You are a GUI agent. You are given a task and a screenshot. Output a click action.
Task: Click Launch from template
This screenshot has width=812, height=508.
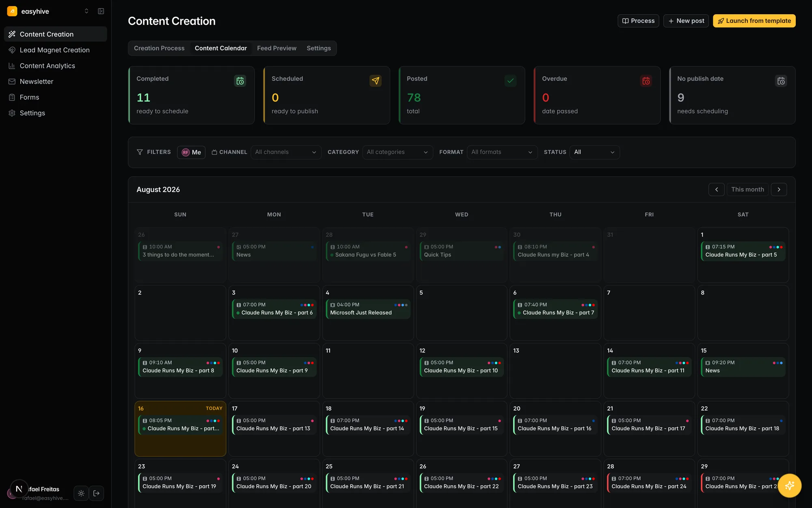pyautogui.click(x=754, y=21)
